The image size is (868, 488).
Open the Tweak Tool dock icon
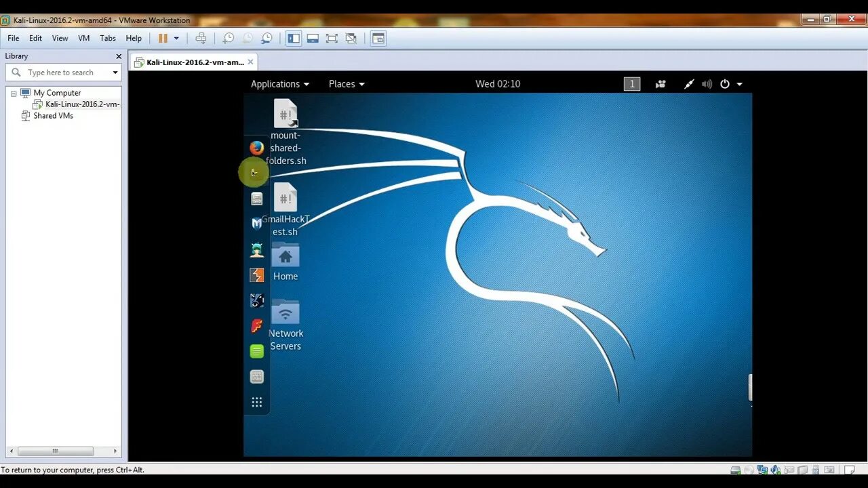256,377
